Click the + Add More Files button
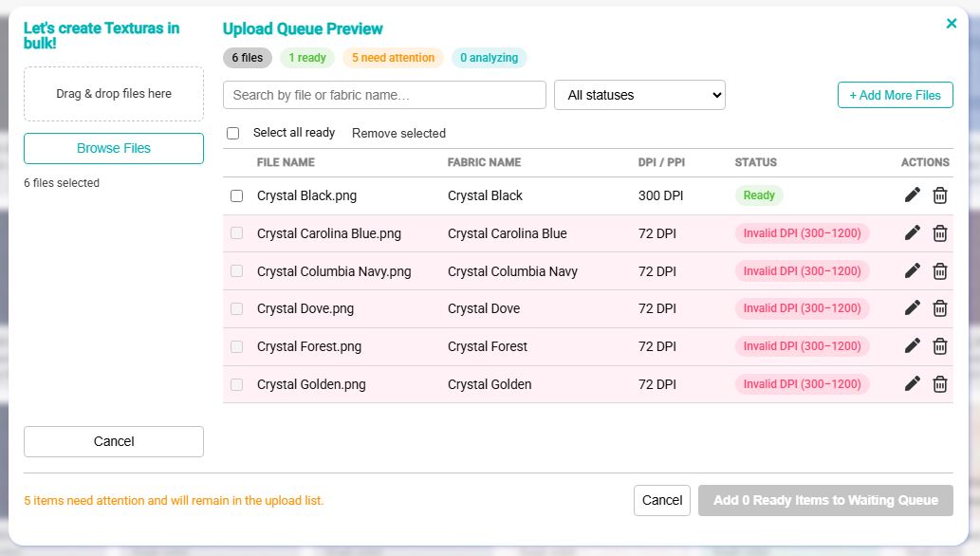 (895, 95)
